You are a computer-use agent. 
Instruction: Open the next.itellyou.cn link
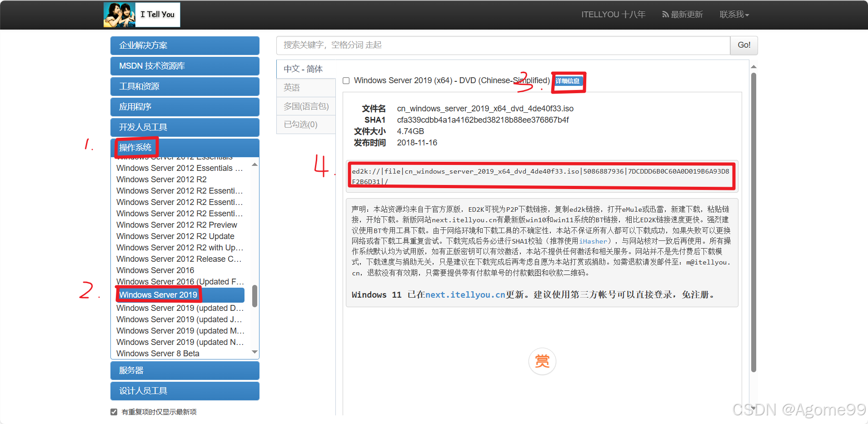(x=465, y=295)
